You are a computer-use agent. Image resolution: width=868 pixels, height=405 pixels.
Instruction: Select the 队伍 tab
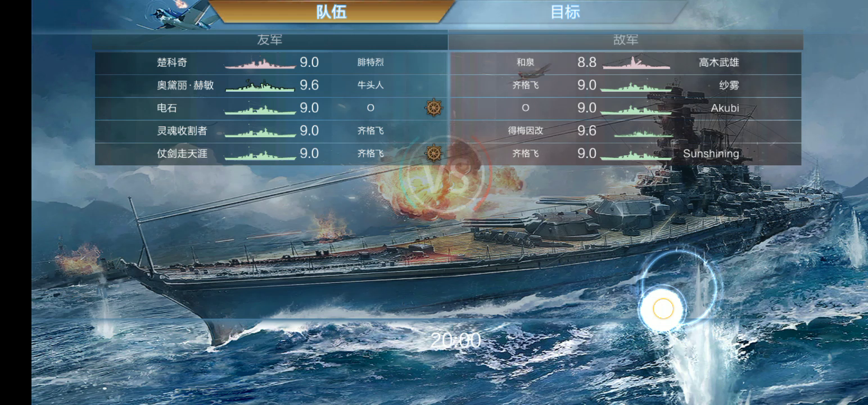coord(332,12)
